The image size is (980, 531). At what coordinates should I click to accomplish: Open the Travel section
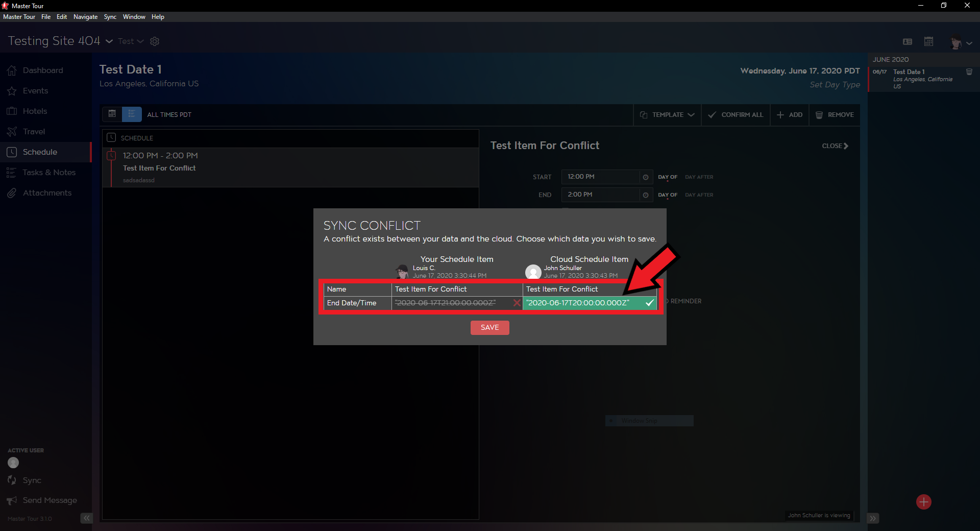(x=34, y=132)
